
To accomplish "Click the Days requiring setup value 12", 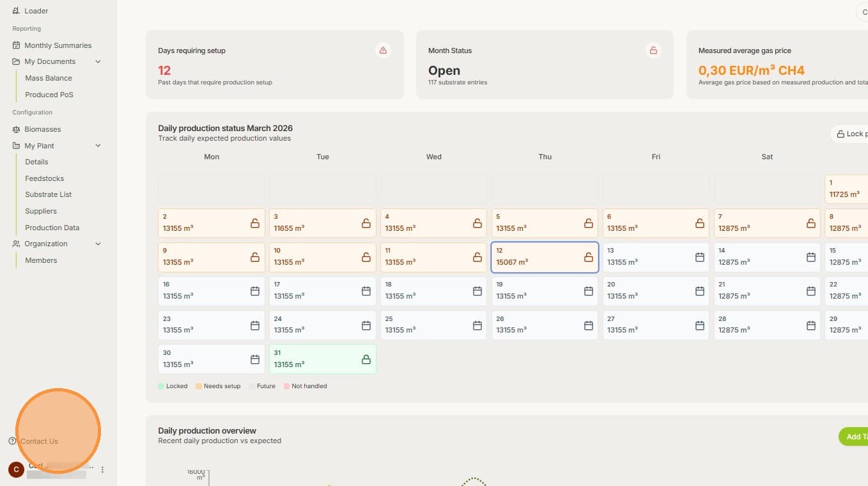I will click(x=164, y=70).
